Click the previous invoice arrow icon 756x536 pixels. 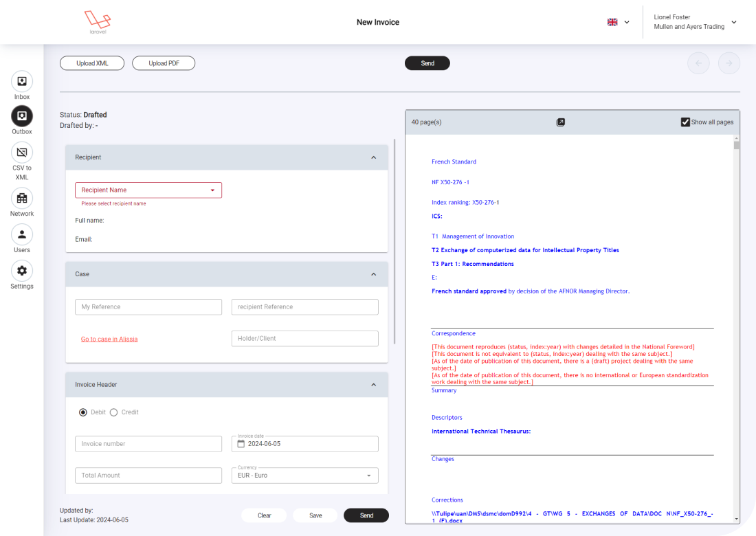tap(698, 63)
